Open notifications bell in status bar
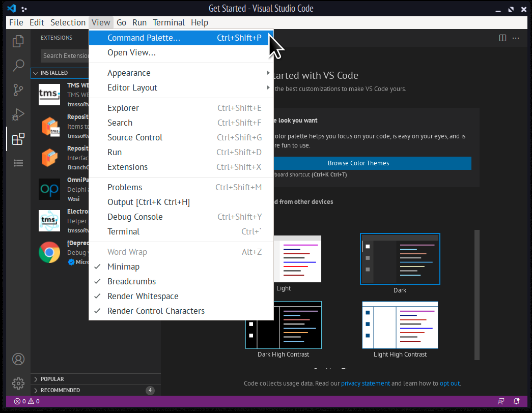The width and height of the screenshot is (532, 413). coord(516,401)
